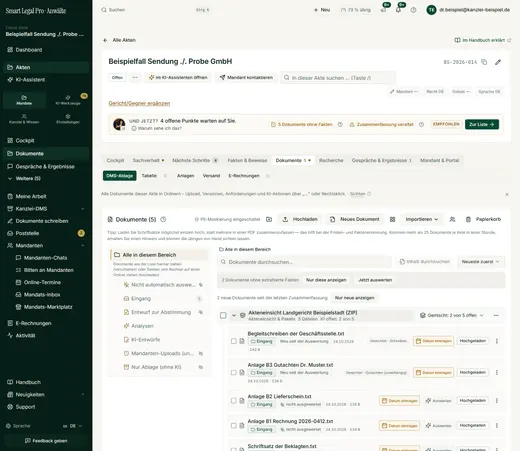Click the Mandant kontaktieren button
Viewport: 520px width, 451px height.
246,78
